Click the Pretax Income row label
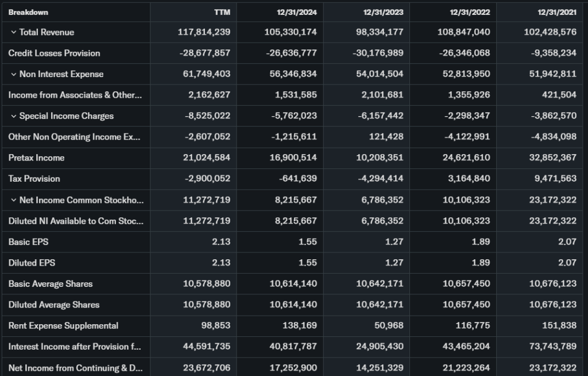This screenshot has width=588, height=376. [x=36, y=158]
